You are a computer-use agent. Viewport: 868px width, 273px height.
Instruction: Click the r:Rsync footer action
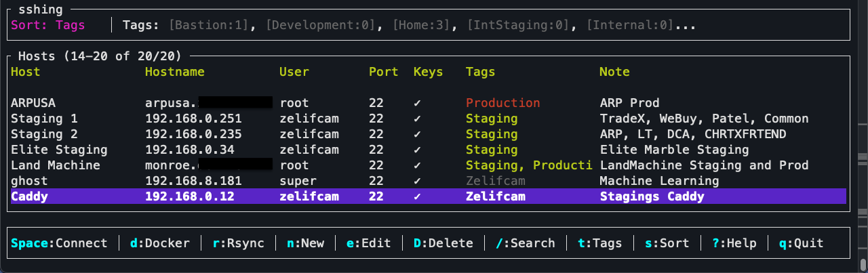pyautogui.click(x=238, y=243)
